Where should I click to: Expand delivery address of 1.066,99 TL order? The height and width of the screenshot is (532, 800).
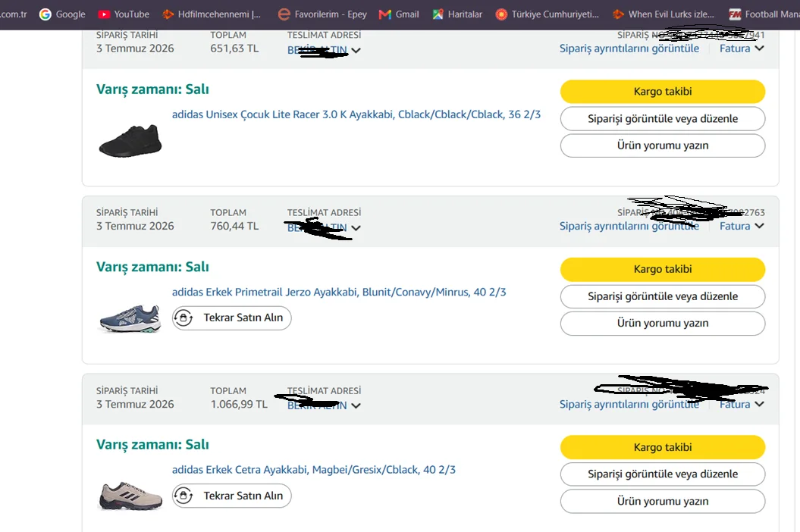324,405
